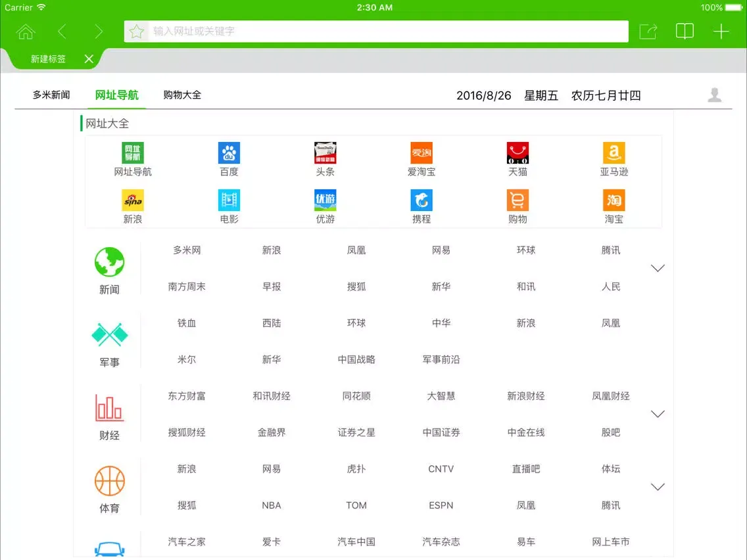The width and height of the screenshot is (747, 560).
Task: Click the bookmarks book icon
Action: pyautogui.click(x=685, y=32)
